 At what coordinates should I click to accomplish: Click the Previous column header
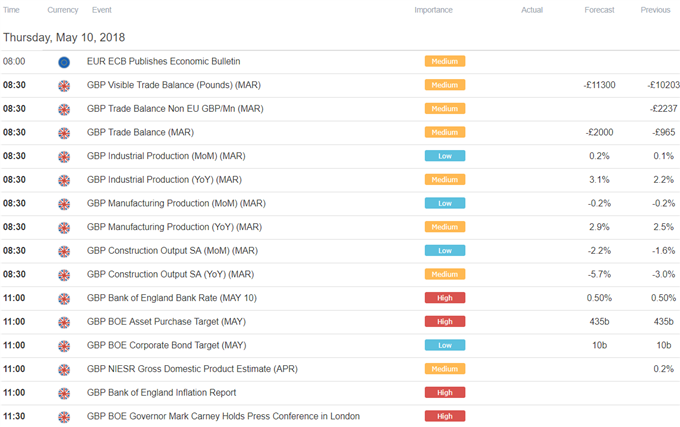point(655,10)
